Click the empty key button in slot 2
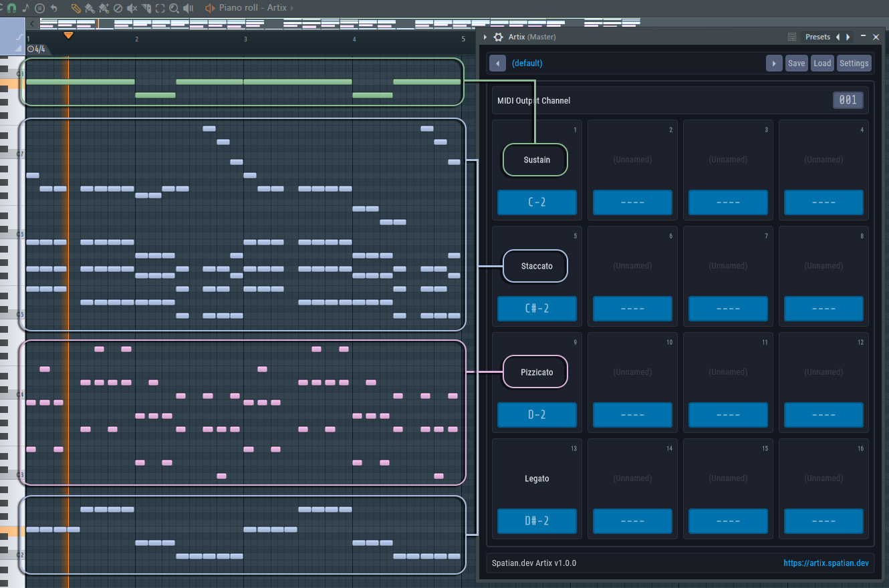This screenshot has width=889, height=588. pos(632,202)
